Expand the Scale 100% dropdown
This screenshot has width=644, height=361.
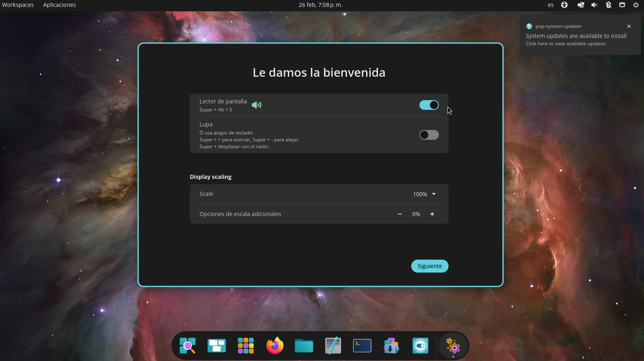click(x=424, y=194)
